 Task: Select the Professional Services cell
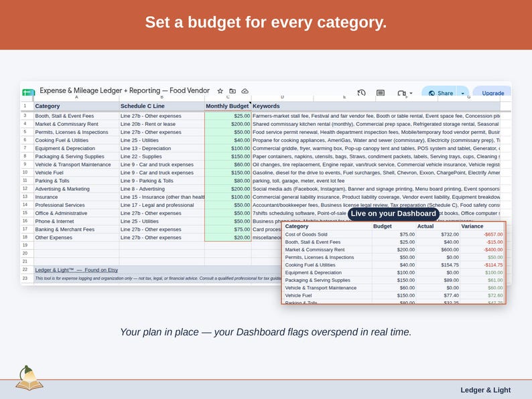pos(76,205)
